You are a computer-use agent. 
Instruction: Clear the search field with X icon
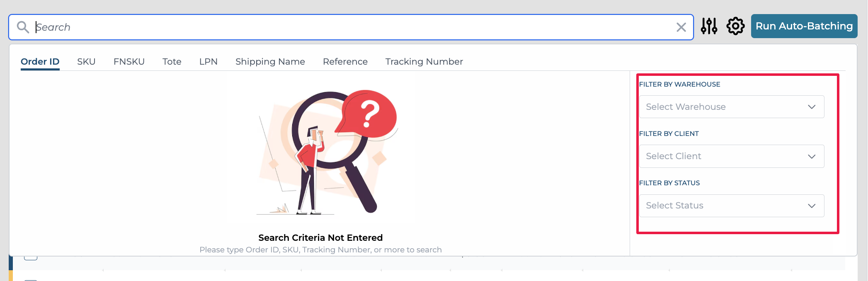click(x=681, y=27)
